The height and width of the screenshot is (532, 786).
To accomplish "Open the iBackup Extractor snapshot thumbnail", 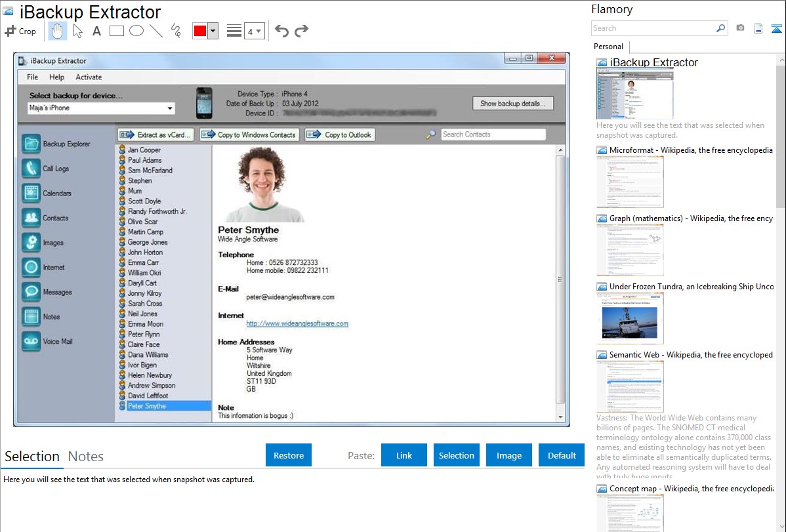I will 634,94.
